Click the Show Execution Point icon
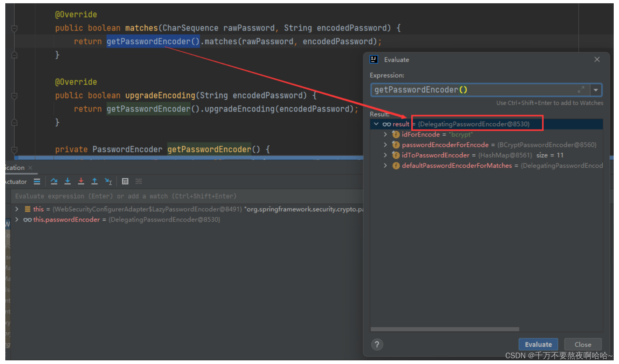This screenshot has height=364, width=619. coord(37,182)
